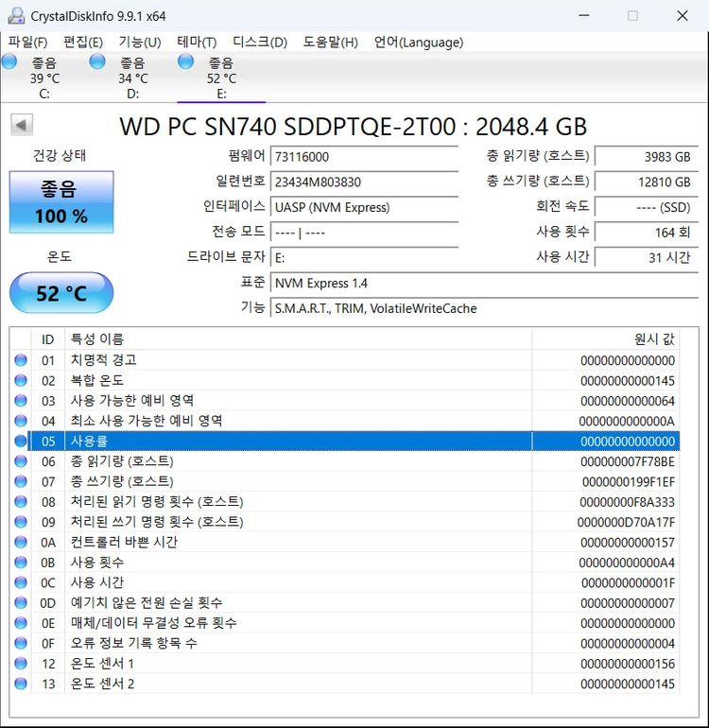Viewport: 709px width, 728px height.
Task: Click raw value 00000007F78BE
Action: tap(628, 461)
